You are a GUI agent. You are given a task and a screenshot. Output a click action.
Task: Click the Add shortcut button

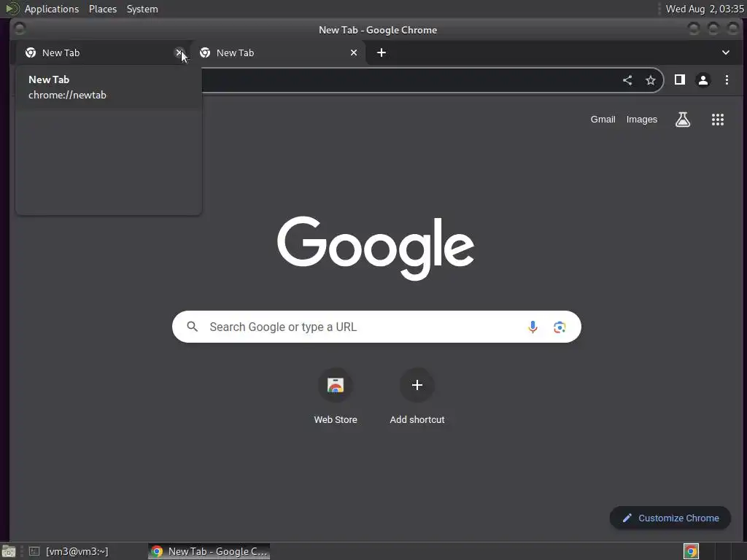(417, 396)
